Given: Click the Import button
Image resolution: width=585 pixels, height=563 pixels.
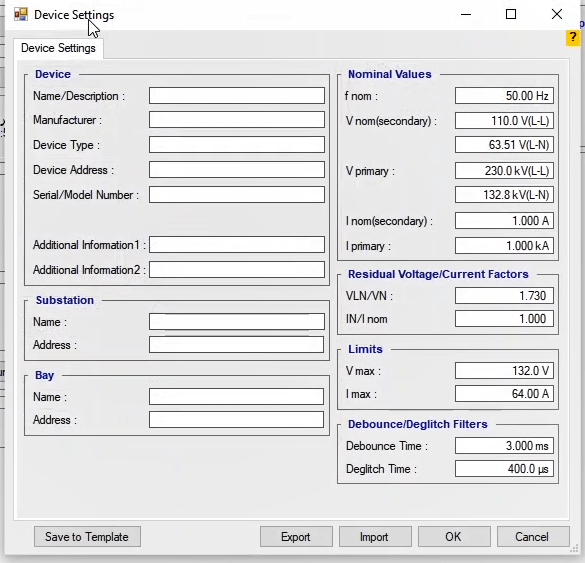Looking at the screenshot, I should [375, 537].
